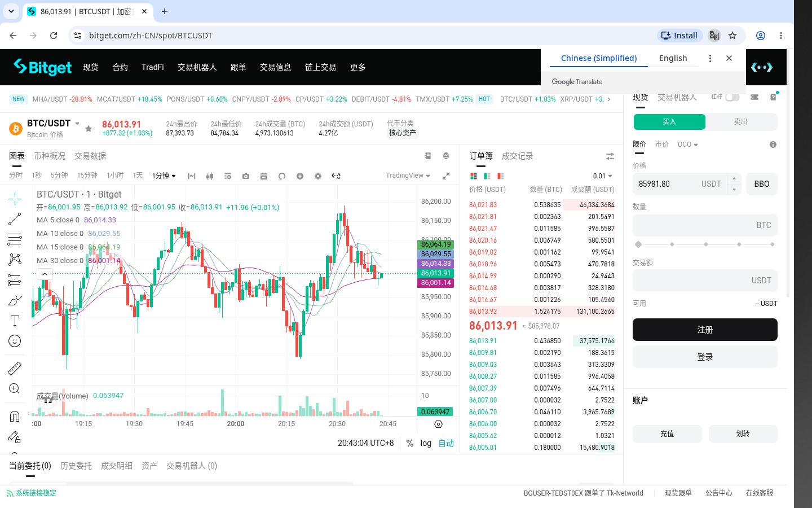Expand the OCO order type dropdown

[x=687, y=144]
